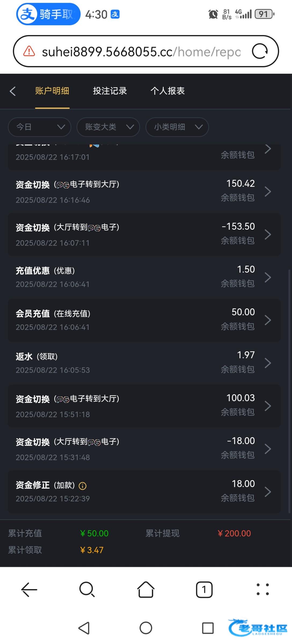Tap the insecure site warning triangle icon
This screenshot has height=644, width=292.
pyautogui.click(x=29, y=51)
